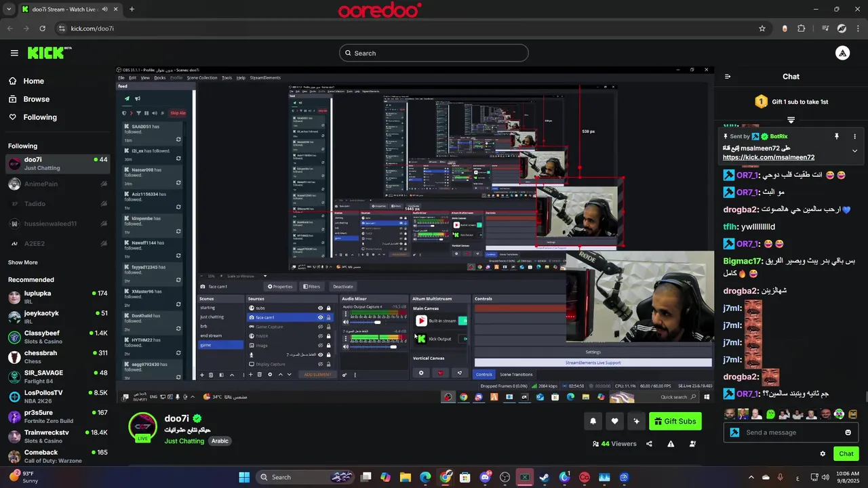Open a new browser tab
The image size is (868, 488).
click(x=132, y=9)
